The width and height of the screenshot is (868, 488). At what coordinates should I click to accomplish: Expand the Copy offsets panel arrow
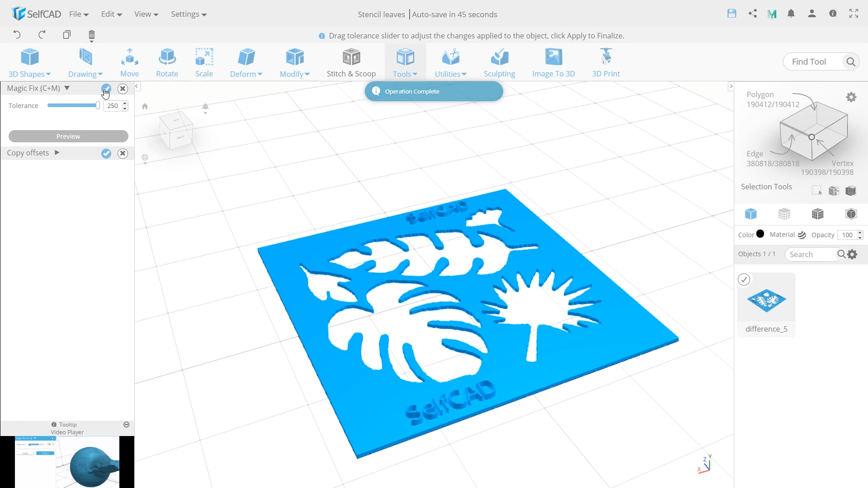coord(57,153)
